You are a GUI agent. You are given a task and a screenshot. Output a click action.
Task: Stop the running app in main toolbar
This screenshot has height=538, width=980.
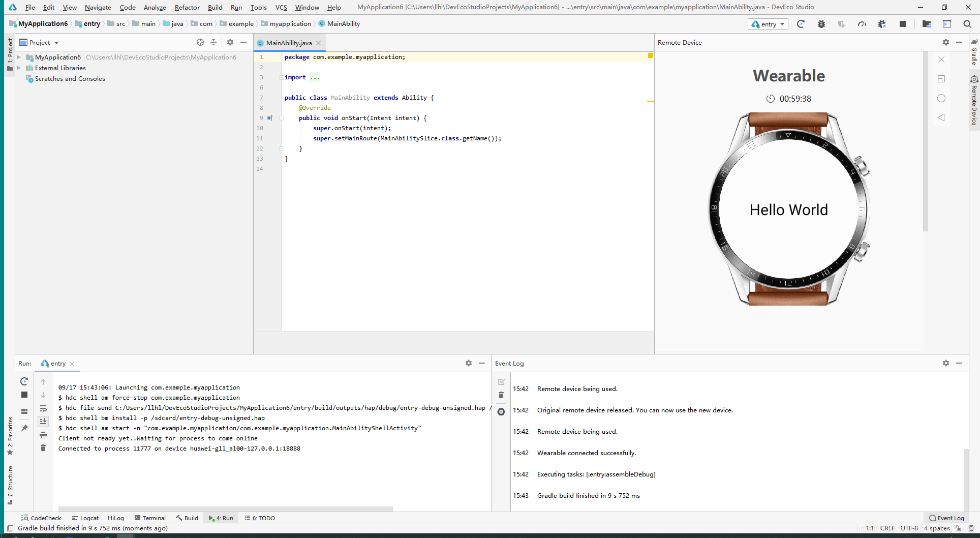click(903, 24)
